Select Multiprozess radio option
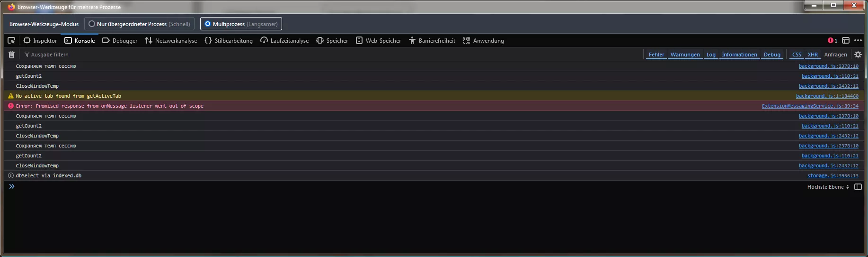 (241, 24)
